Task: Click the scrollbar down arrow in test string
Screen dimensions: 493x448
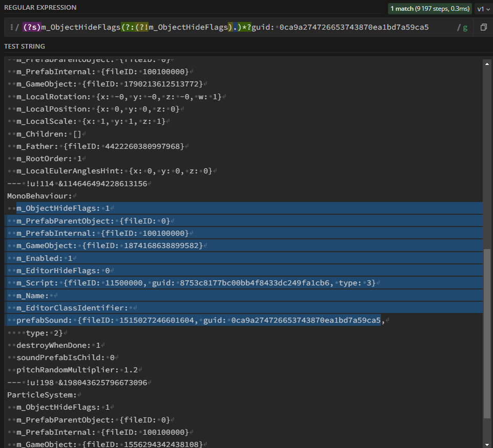Action: [x=487, y=443]
